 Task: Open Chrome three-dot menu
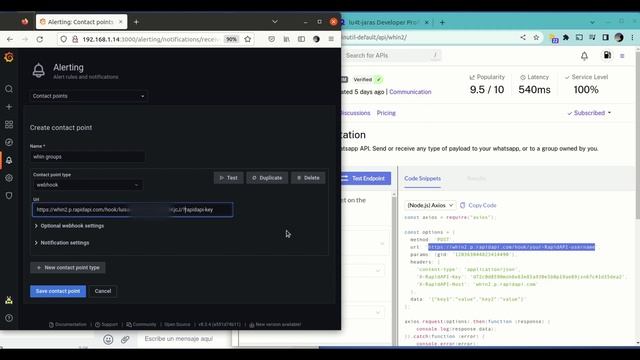[x=633, y=38]
